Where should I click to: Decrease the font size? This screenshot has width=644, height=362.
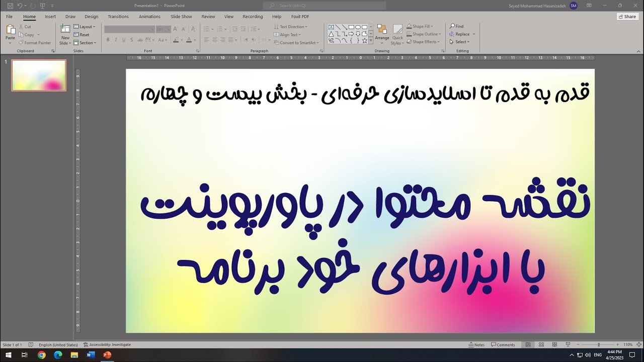click(x=183, y=29)
